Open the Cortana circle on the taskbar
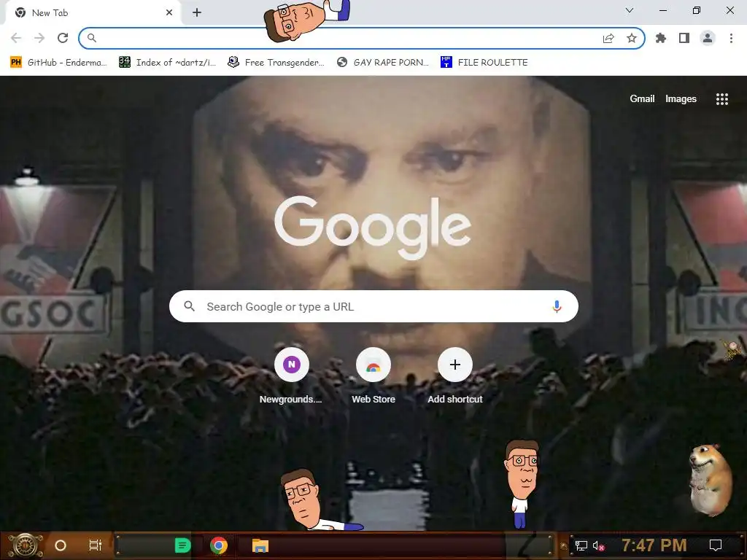The image size is (747, 560). coord(61,545)
